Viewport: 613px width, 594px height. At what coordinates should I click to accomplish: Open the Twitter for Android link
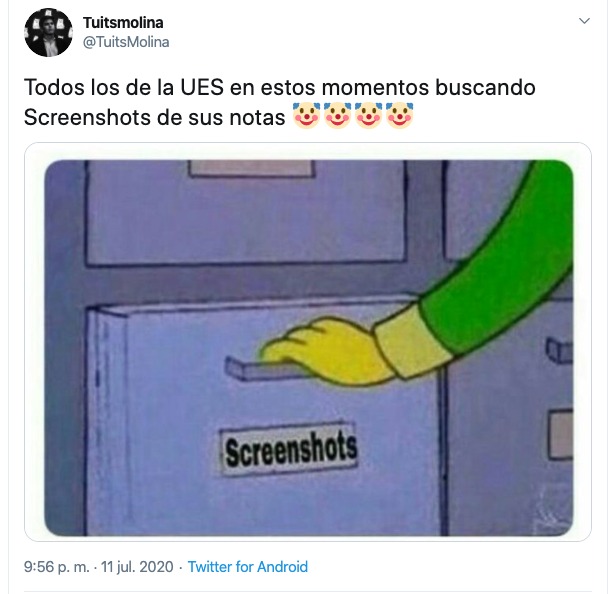coord(248,567)
